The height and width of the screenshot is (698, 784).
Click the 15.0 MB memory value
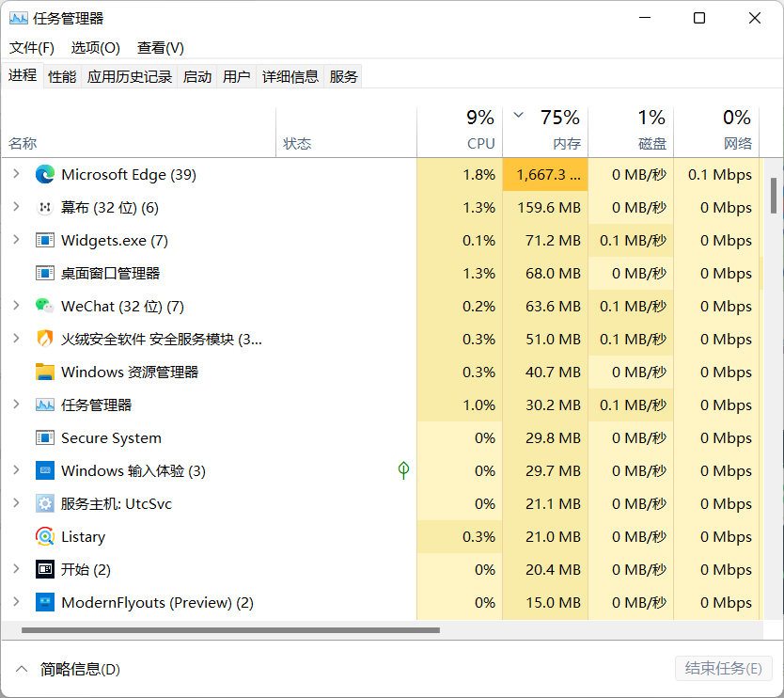553,602
